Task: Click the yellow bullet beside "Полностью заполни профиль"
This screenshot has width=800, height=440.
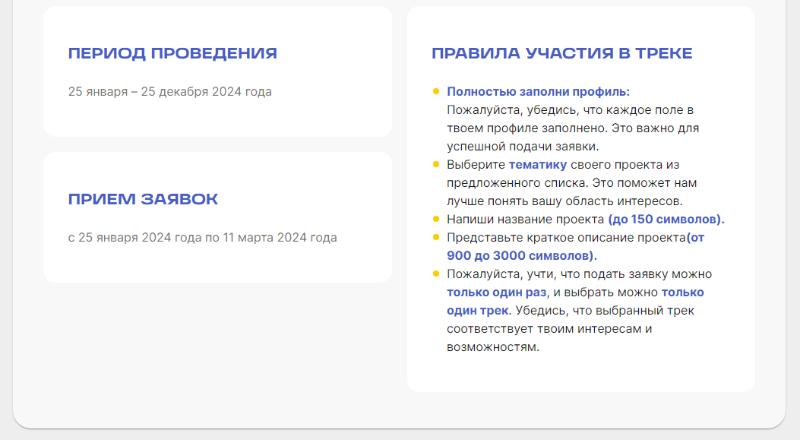Action: 436,91
